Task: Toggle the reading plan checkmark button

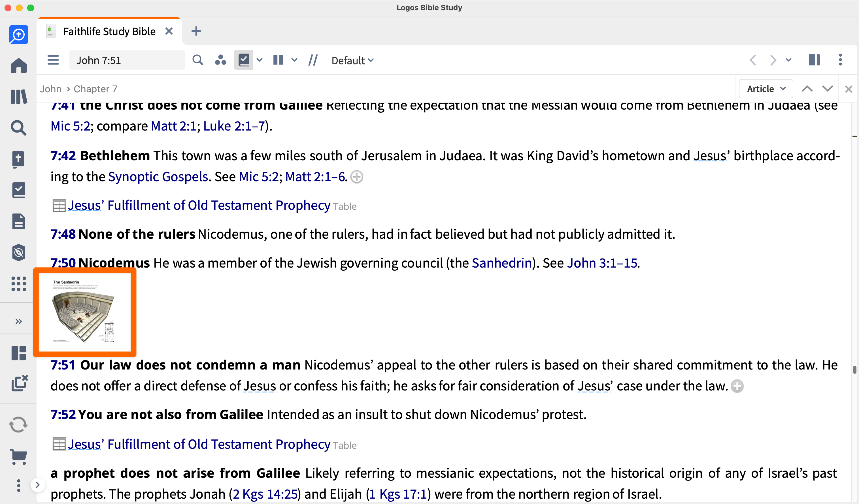Action: tap(243, 60)
